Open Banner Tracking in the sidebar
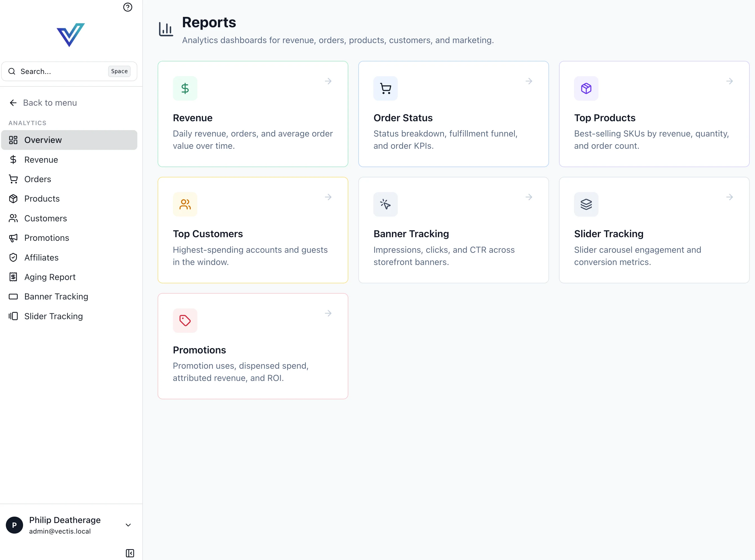The image size is (755, 560). click(69, 297)
